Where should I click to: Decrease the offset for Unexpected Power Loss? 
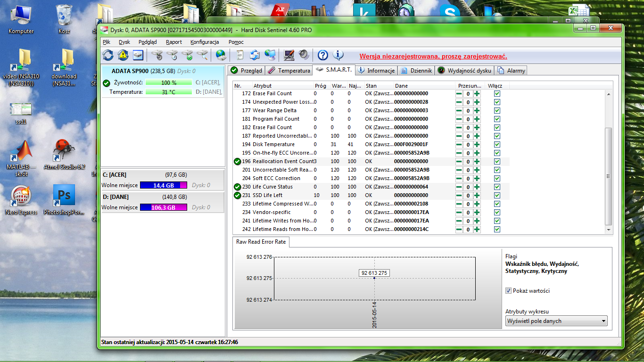(x=459, y=102)
